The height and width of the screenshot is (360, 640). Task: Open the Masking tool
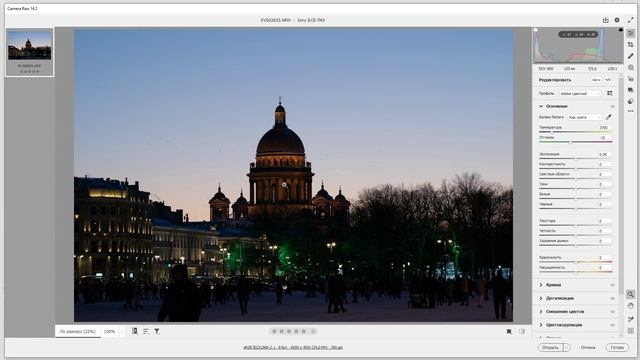point(631,67)
